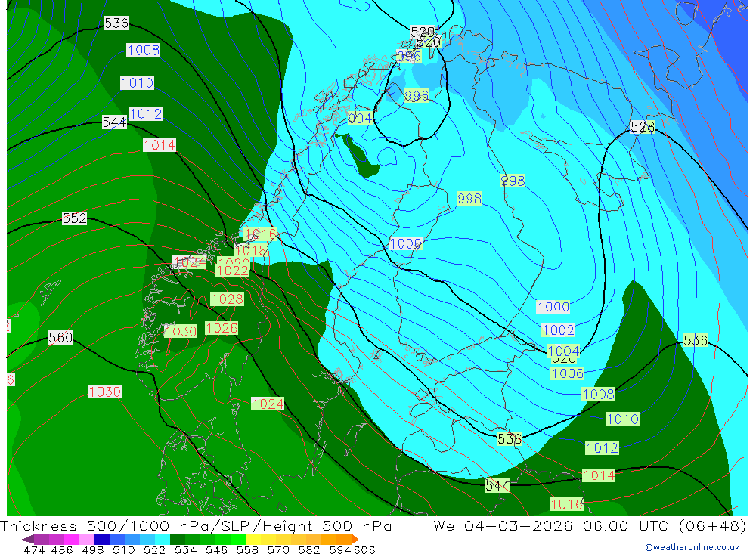
Task: Click the '1002' isobar label
Action: (x=559, y=330)
